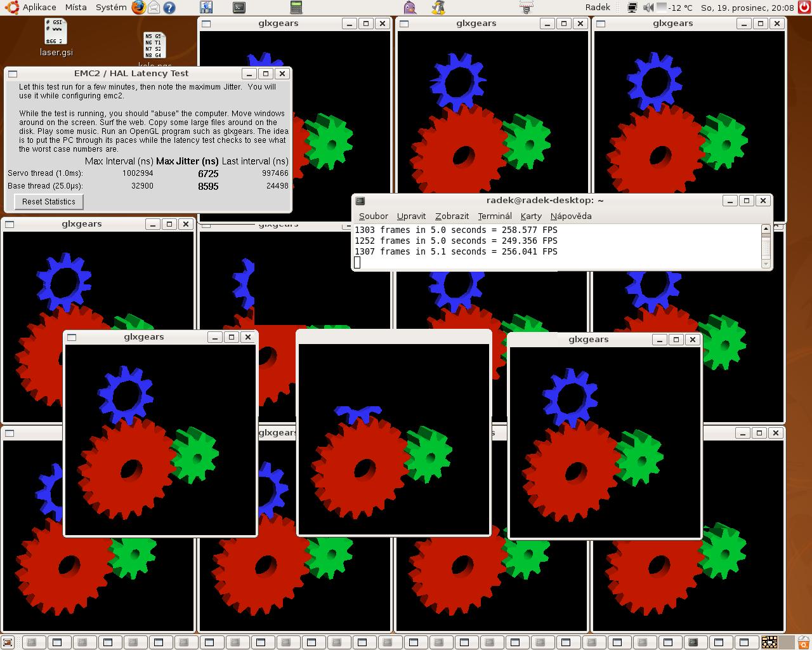Open the Radek user switcher
The width and height of the screenshot is (812, 650).
coord(598,8)
